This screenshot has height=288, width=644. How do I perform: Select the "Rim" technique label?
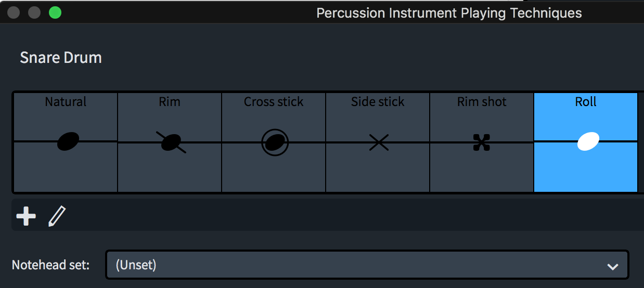click(170, 102)
